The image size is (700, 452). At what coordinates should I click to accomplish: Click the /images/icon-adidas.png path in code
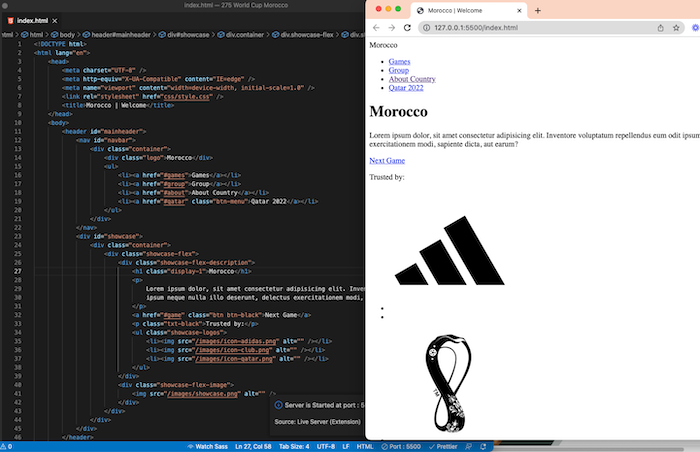(x=237, y=341)
